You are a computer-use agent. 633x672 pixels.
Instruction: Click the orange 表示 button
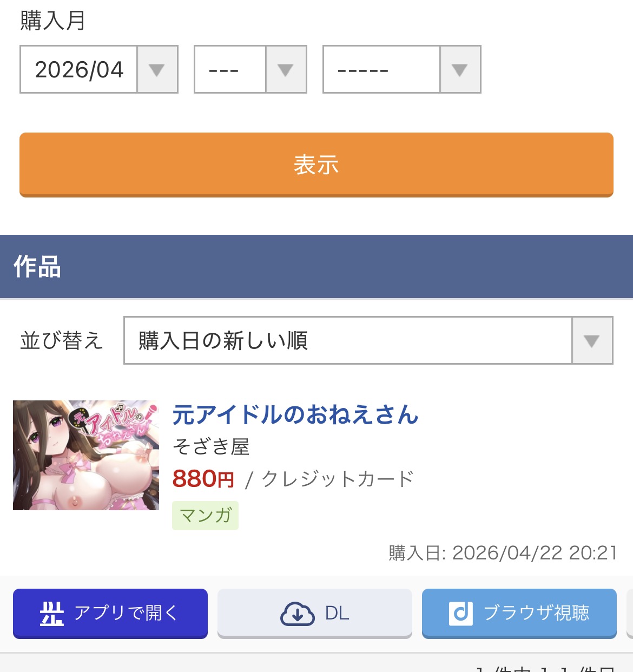[x=316, y=164]
